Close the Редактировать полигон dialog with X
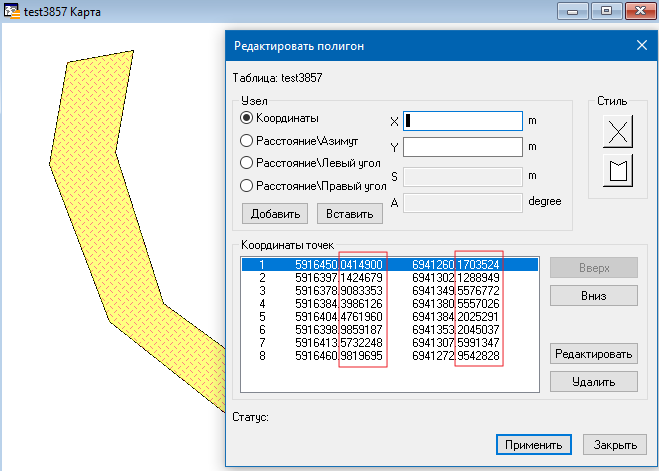The height and width of the screenshot is (471, 659). click(x=642, y=45)
